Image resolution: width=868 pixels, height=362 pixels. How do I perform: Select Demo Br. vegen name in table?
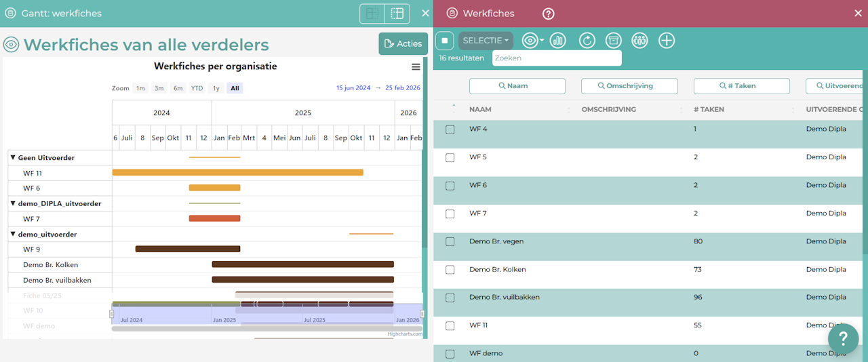pyautogui.click(x=496, y=241)
